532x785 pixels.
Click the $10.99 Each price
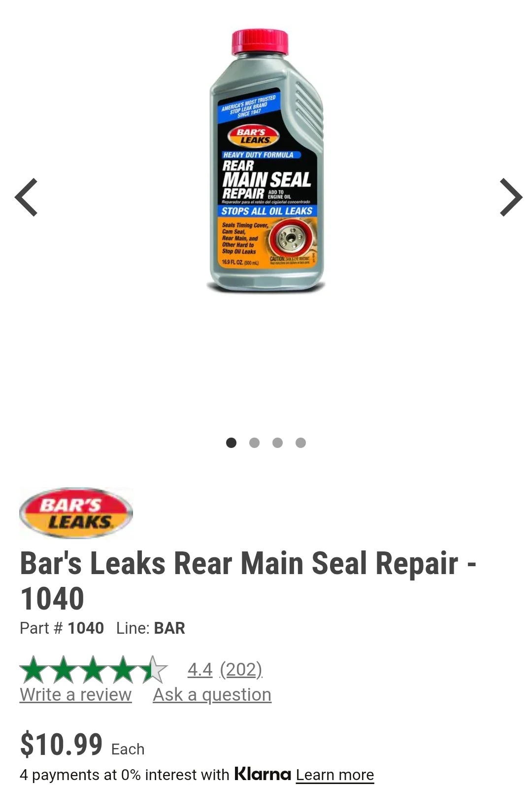tap(82, 744)
